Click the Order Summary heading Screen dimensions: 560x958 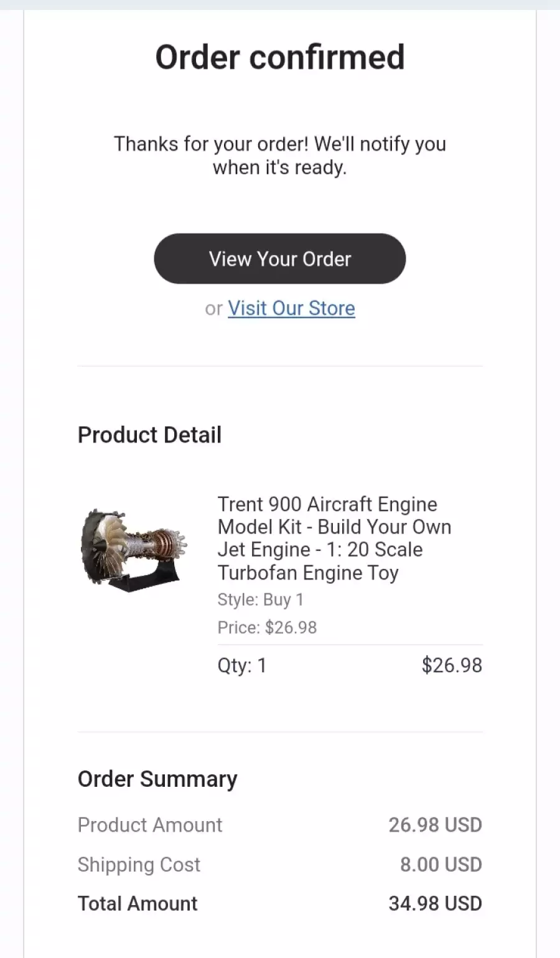157,779
